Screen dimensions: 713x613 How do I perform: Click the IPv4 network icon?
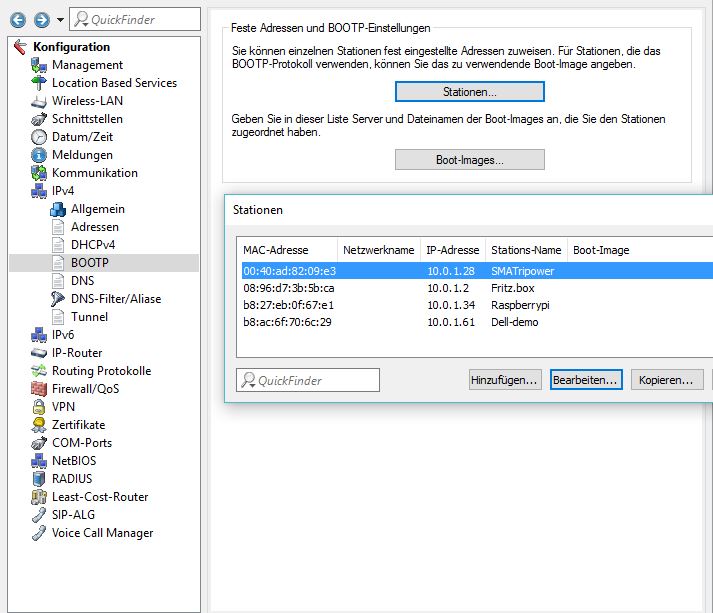[x=39, y=191]
